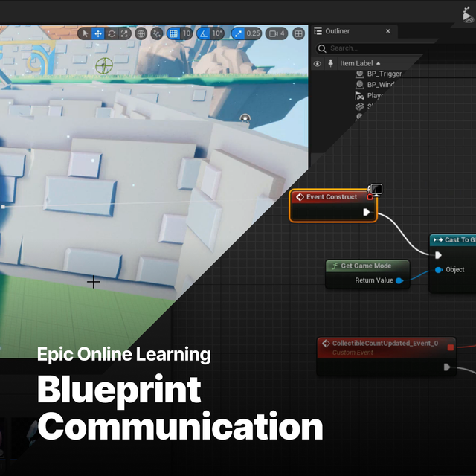Switch to the Outliner tab
The width and height of the screenshot is (476, 476).
337,31
